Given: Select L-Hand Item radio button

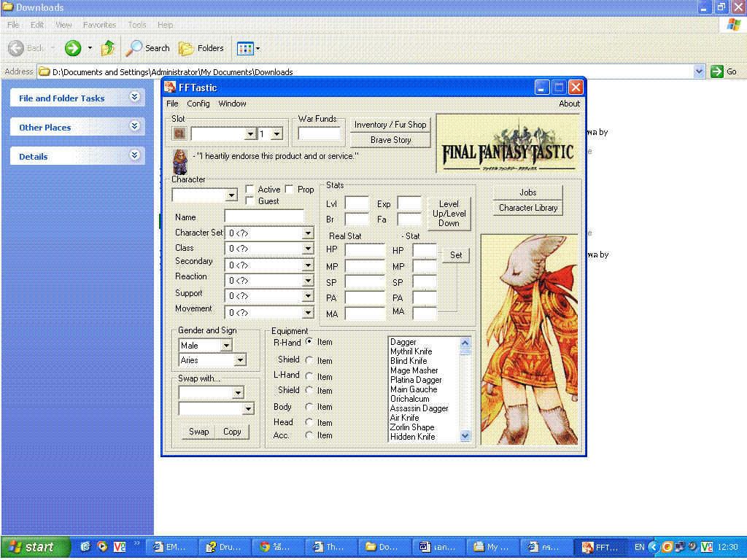Looking at the screenshot, I should click(x=309, y=376).
